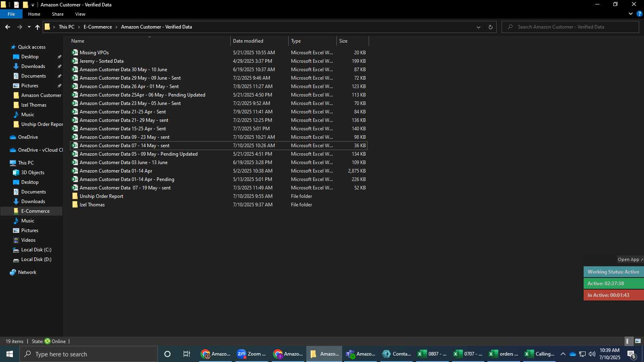Open the notification center icon

click(631, 354)
